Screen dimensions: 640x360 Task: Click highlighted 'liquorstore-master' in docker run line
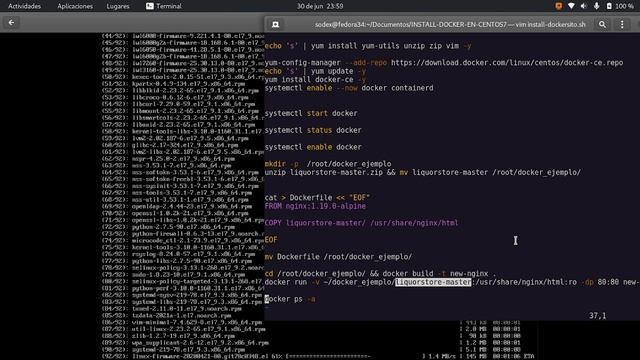coord(433,282)
